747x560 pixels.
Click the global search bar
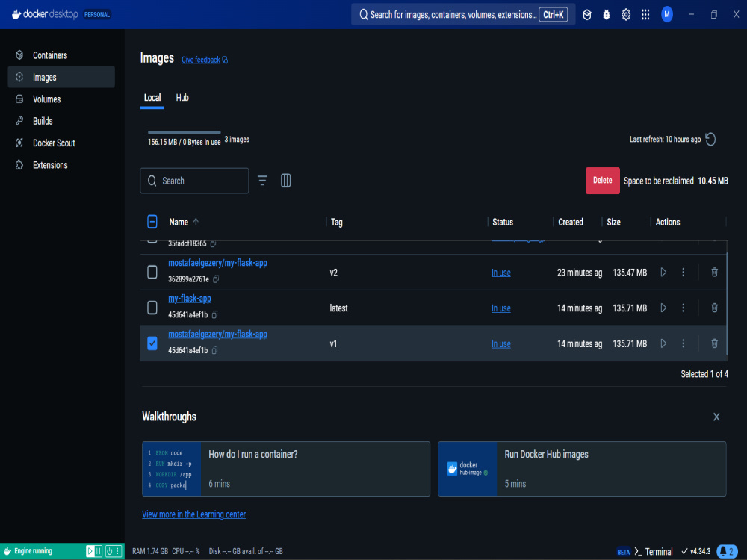tap(463, 15)
